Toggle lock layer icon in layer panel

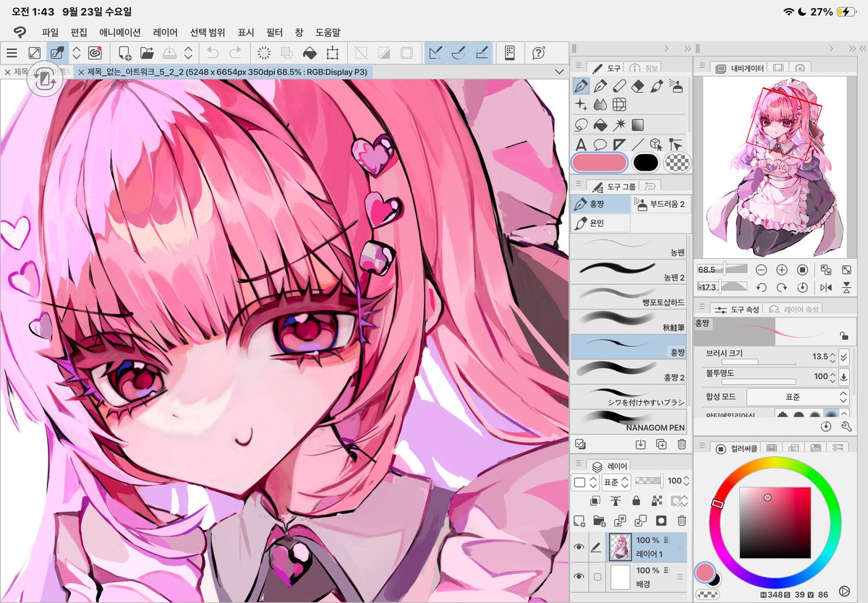(636, 500)
